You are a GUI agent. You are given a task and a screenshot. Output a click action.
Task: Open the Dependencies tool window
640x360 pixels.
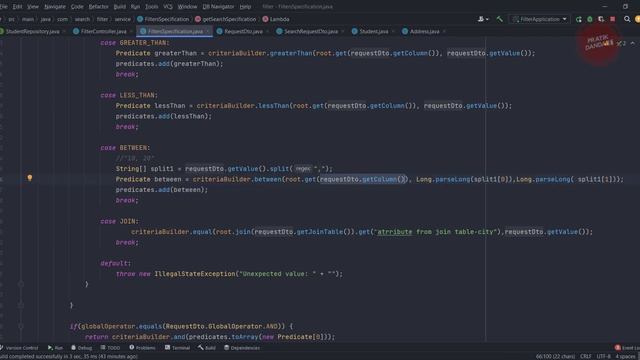[242, 348]
